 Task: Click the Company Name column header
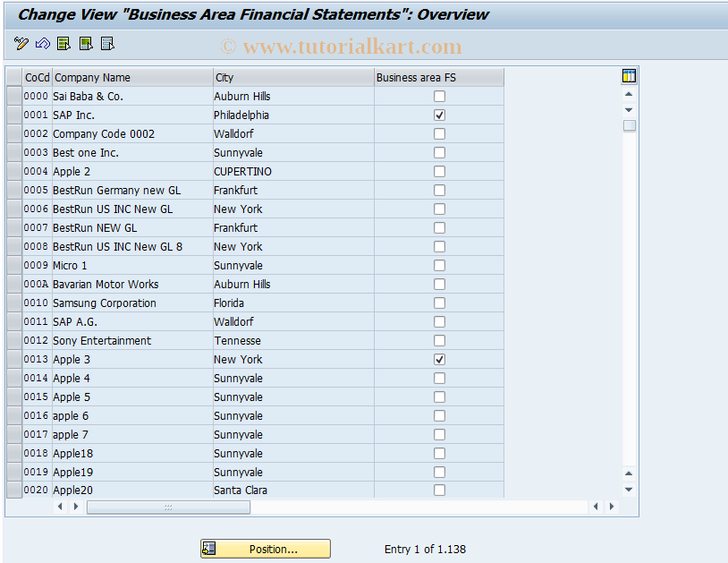click(132, 78)
